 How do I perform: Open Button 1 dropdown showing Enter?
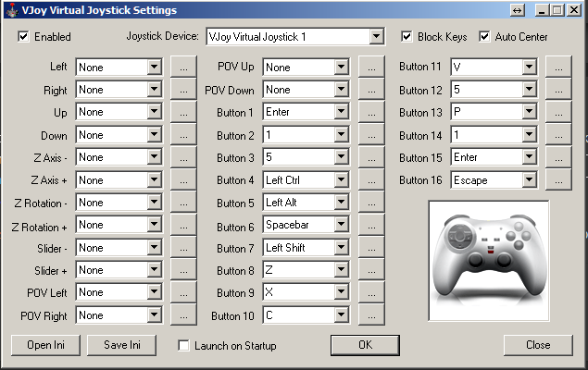(342, 112)
